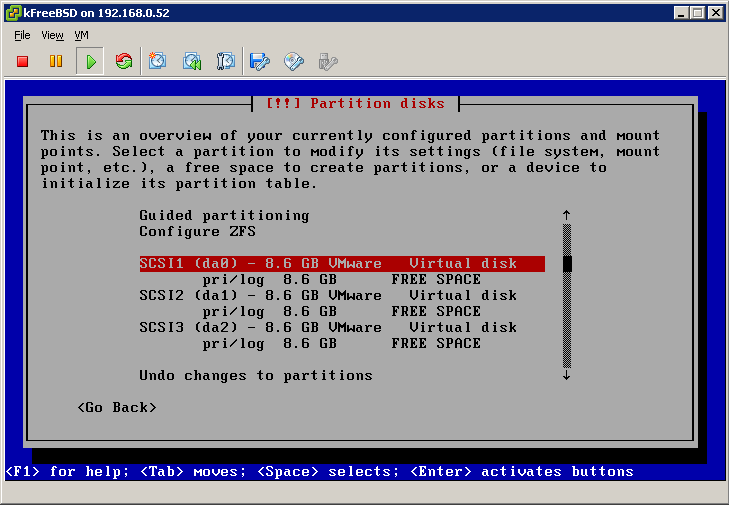
Task: Click the VMware console title bar icon
Action: 13,13
